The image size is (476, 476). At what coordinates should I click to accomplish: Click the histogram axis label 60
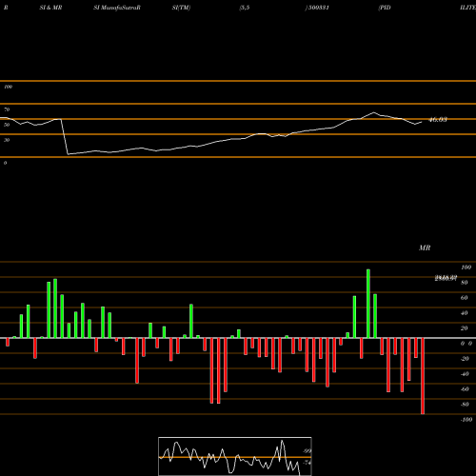(x=465, y=298)
